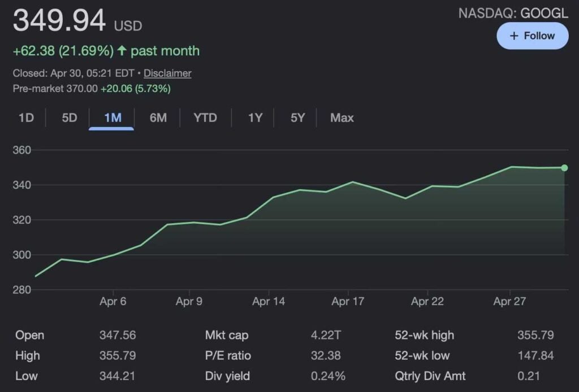View the 5Y price history tab
Viewport: 579px width, 392px height.
coord(297,118)
